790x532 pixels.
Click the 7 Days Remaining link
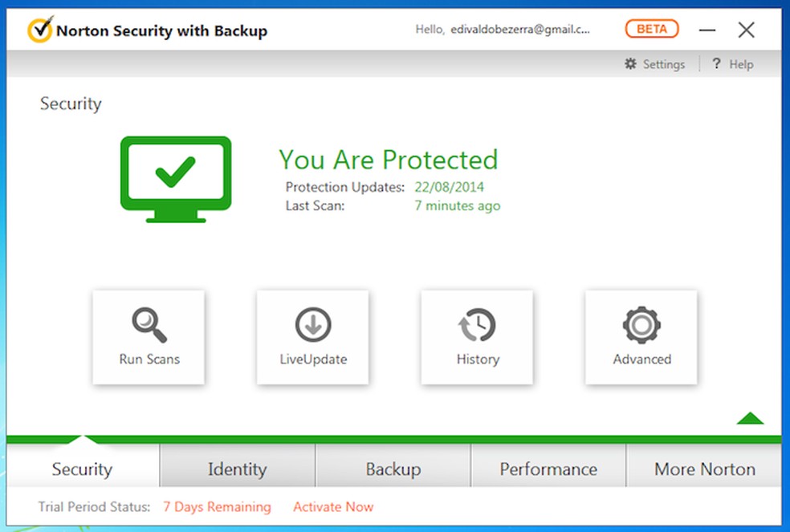217,507
